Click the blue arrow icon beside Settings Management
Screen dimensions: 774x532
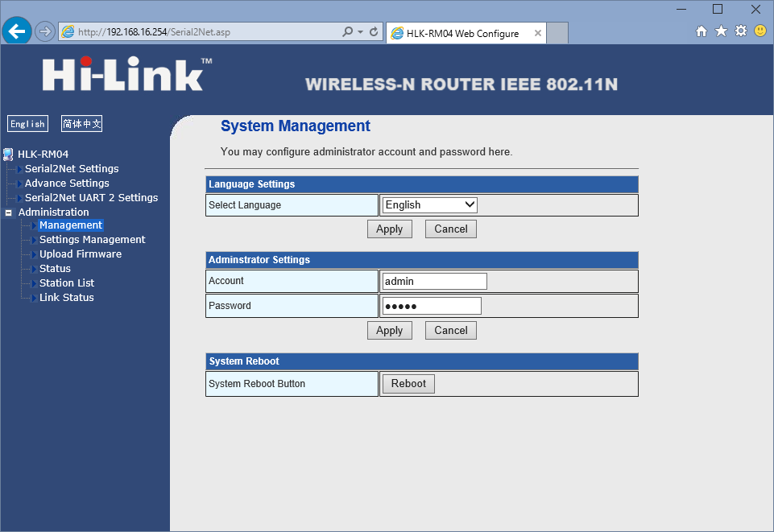34,240
